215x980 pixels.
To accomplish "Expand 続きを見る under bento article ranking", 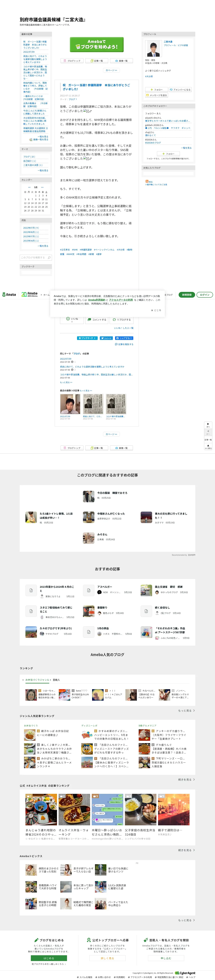I will click(187, 850).
